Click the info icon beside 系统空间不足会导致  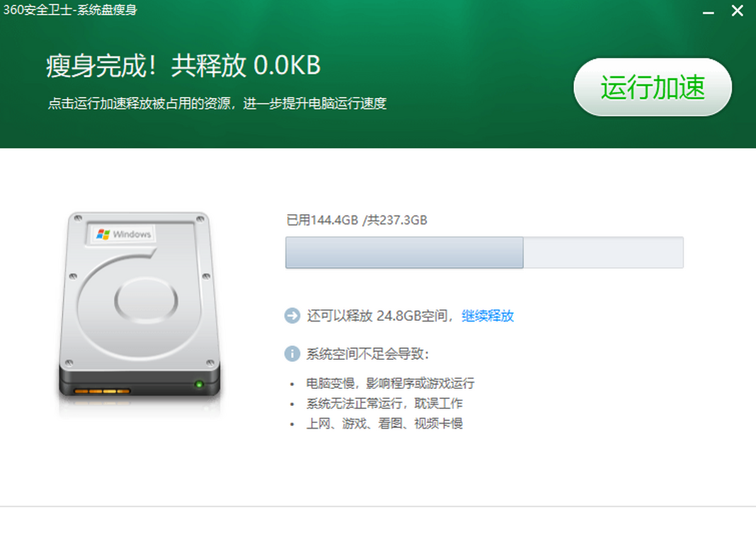[292, 354]
